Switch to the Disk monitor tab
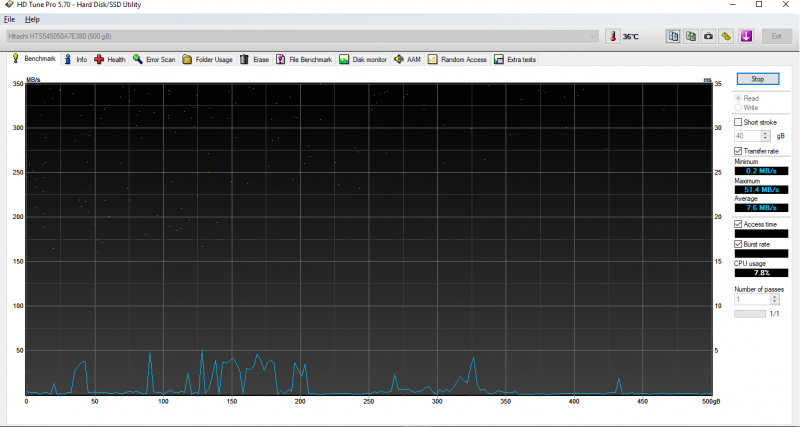 (363, 59)
